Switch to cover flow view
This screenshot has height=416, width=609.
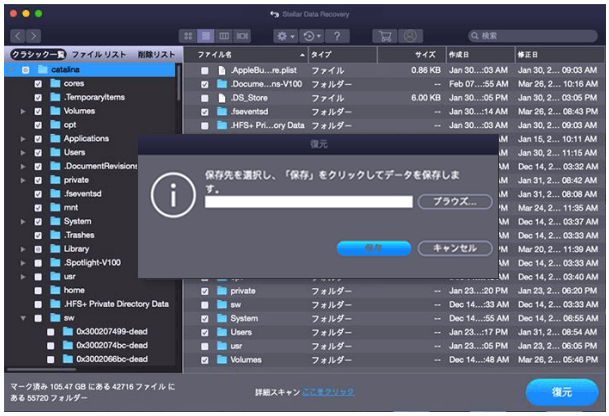242,36
